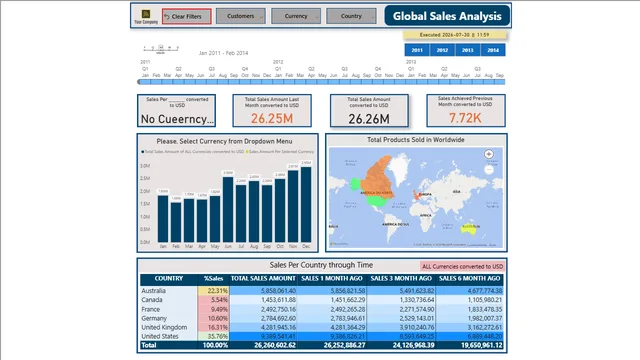Click the 5,858,061.40 total sales cell
Screen dimensions: 640x360
263,291
